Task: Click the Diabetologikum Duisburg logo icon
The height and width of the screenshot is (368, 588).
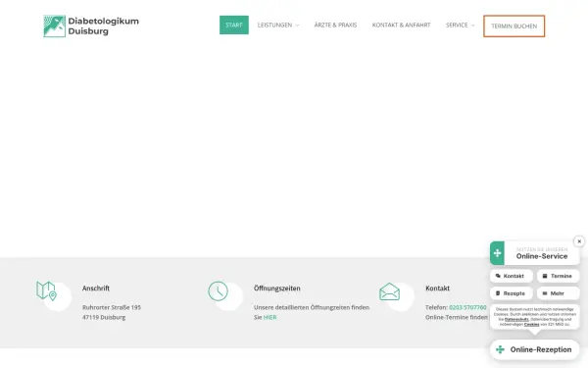Action: point(54,26)
